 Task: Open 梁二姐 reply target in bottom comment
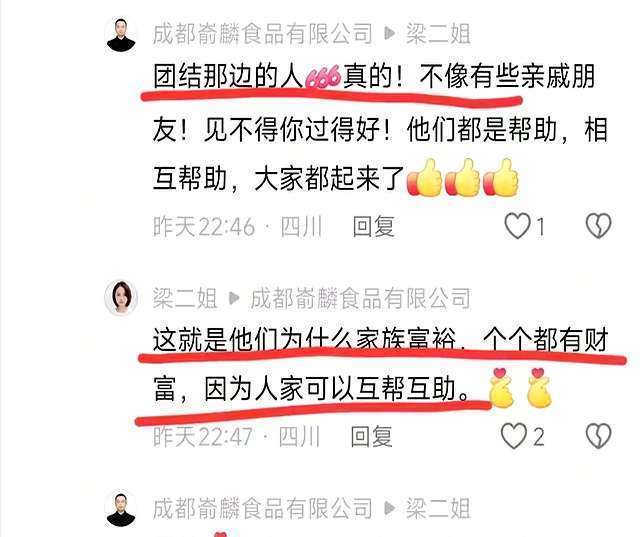438,509
